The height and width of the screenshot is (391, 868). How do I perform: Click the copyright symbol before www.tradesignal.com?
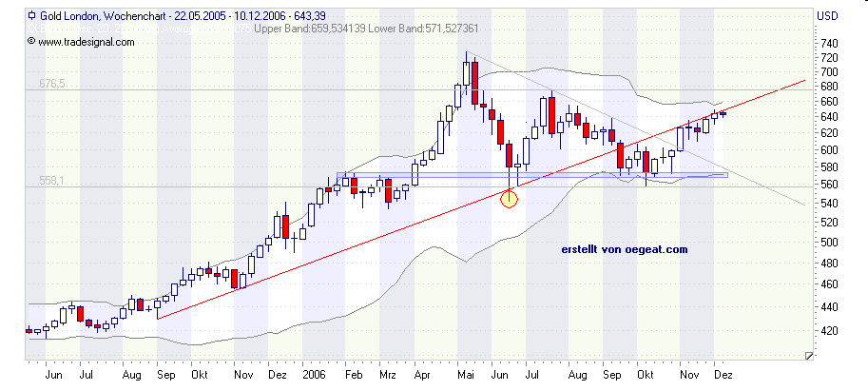coord(31,41)
